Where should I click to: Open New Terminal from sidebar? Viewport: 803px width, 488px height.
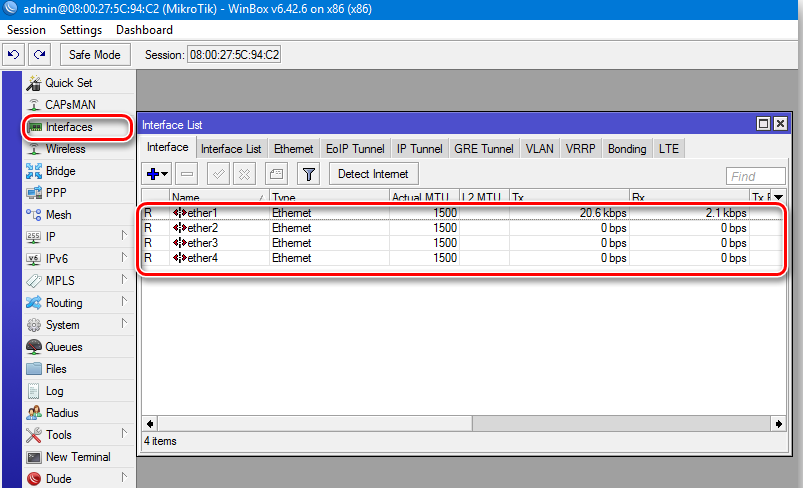(x=78, y=457)
